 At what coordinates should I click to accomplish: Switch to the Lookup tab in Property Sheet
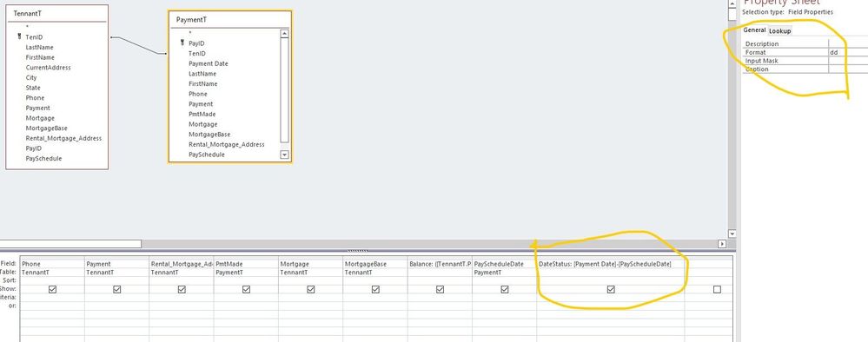(x=780, y=31)
